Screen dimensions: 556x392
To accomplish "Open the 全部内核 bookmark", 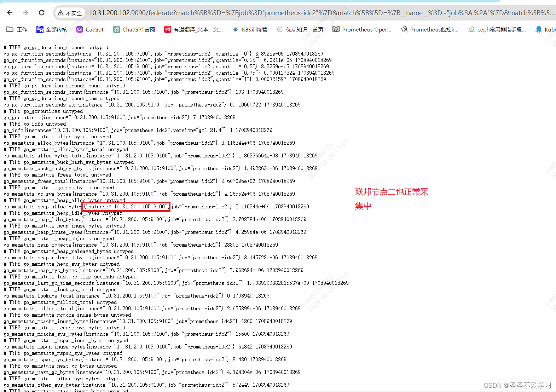I will (x=52, y=29).
